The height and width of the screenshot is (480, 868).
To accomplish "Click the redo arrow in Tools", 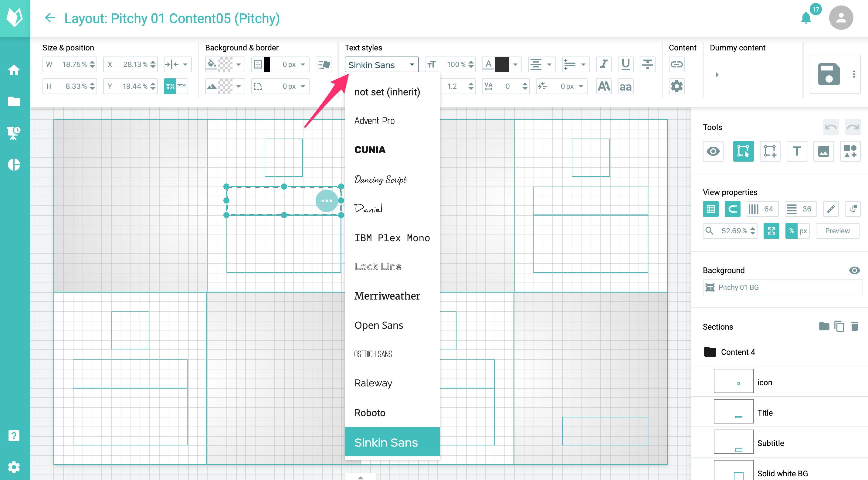I will (x=853, y=127).
